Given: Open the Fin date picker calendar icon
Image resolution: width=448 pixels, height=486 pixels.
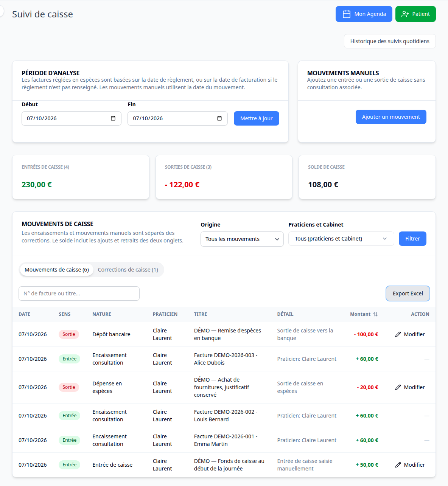Looking at the screenshot, I should [219, 118].
